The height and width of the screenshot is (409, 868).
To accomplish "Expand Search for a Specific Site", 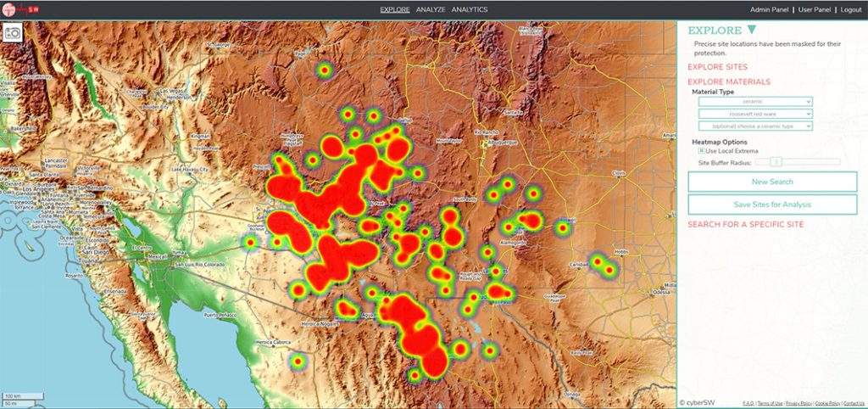I will tap(745, 224).
